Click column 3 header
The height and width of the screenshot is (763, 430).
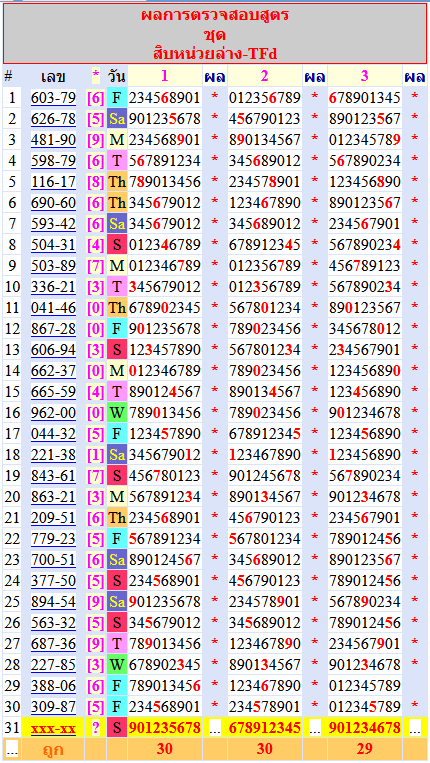pos(365,76)
